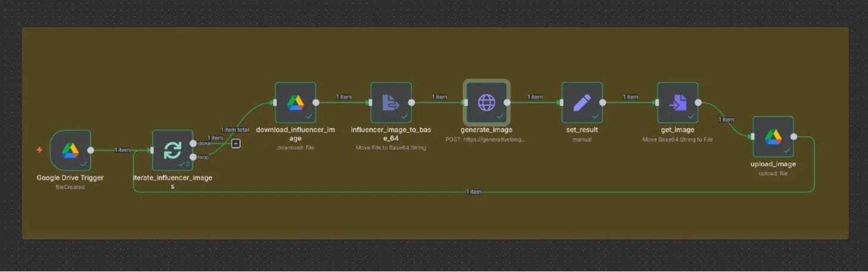This screenshot has height=272, width=868.
Task: Click the 'influencer_image_to_base_64' label
Action: 391,134
